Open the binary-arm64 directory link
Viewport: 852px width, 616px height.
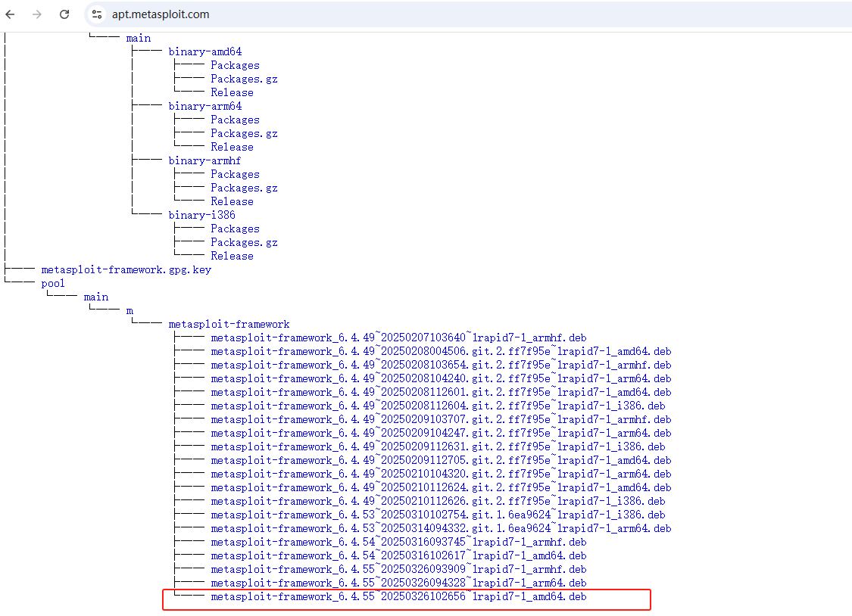(x=204, y=106)
